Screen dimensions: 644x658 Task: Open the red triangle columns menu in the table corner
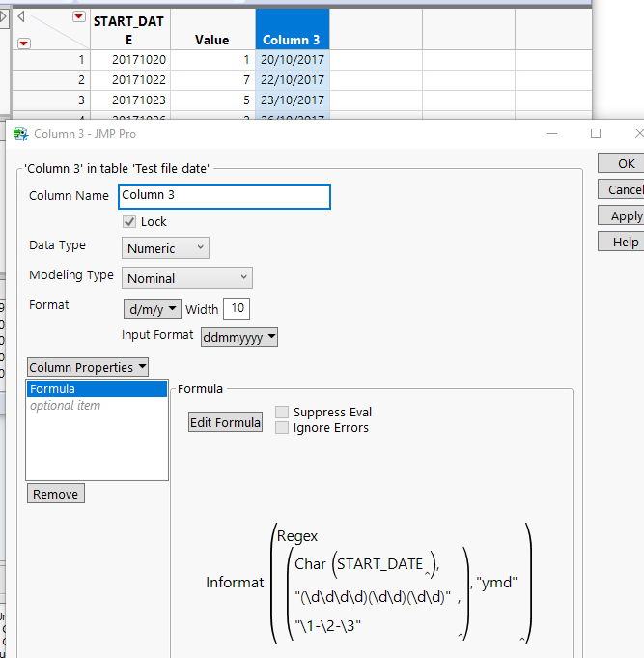pyautogui.click(x=79, y=16)
